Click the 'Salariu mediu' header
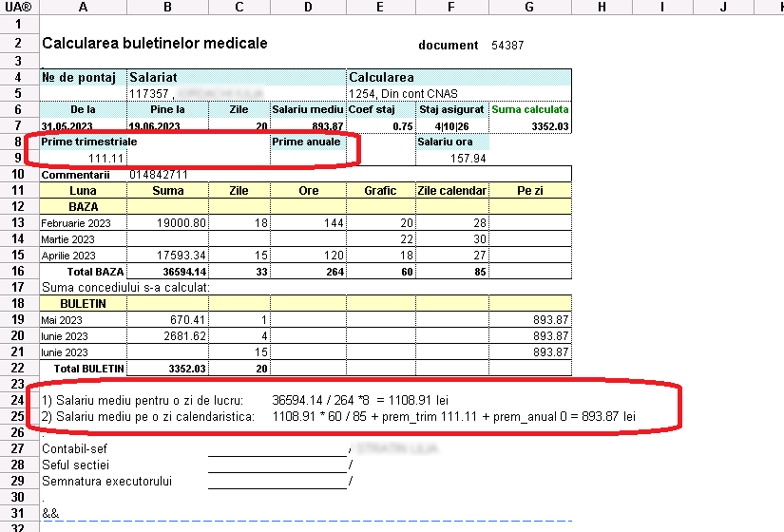 click(308, 109)
